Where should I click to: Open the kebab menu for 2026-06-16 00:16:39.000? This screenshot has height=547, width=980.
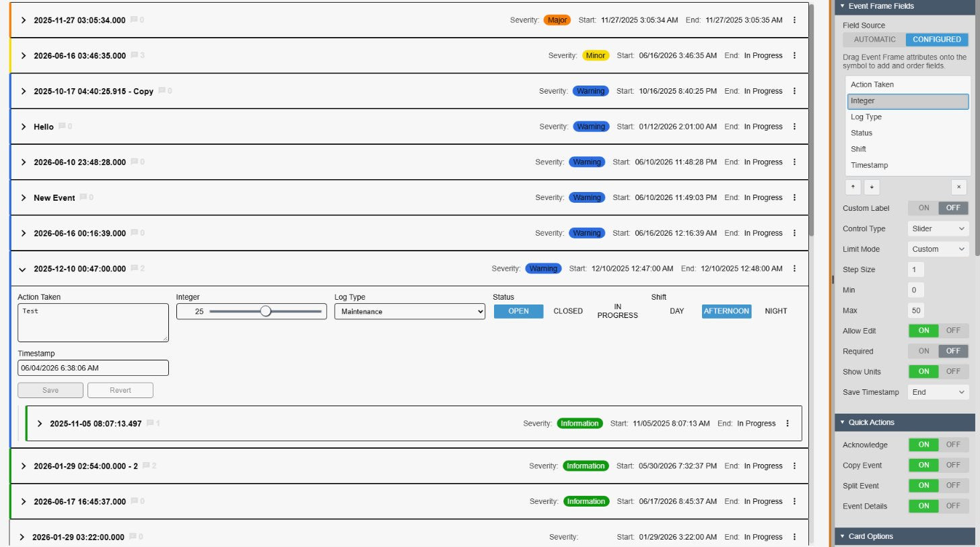(794, 233)
